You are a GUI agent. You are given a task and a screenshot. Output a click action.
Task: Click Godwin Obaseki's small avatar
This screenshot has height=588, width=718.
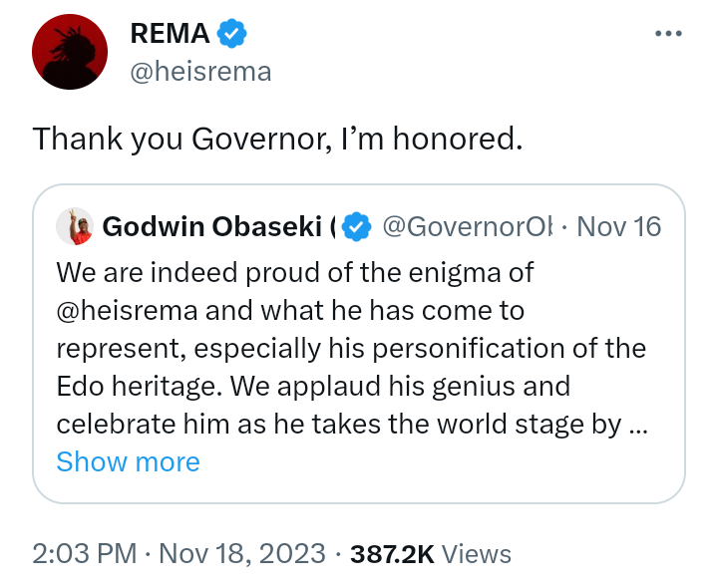[74, 226]
